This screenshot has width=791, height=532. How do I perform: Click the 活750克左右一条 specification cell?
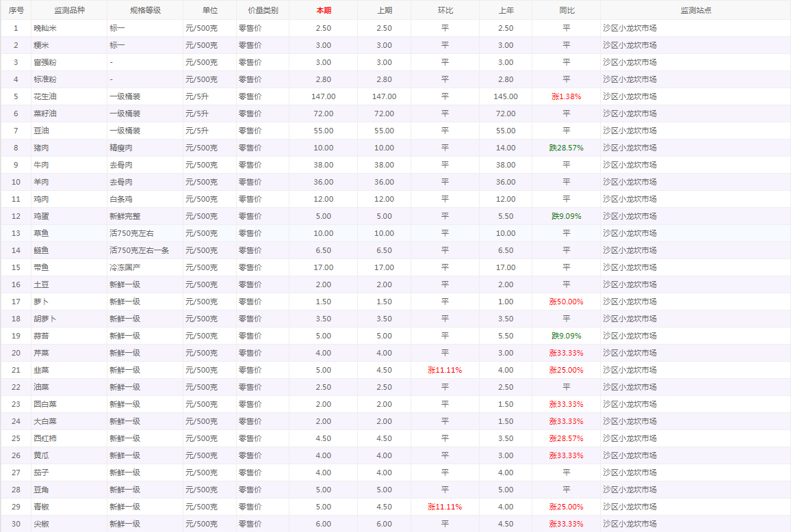(139, 250)
